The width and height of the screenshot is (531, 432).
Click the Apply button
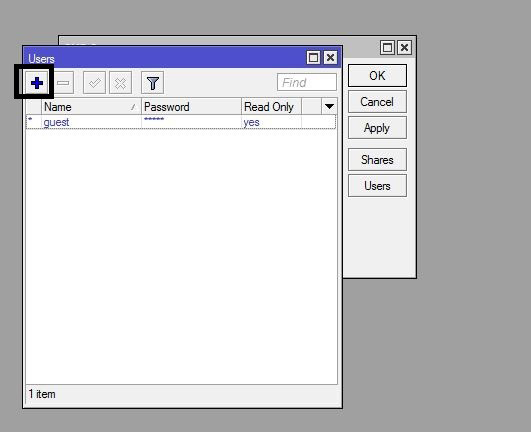click(377, 128)
